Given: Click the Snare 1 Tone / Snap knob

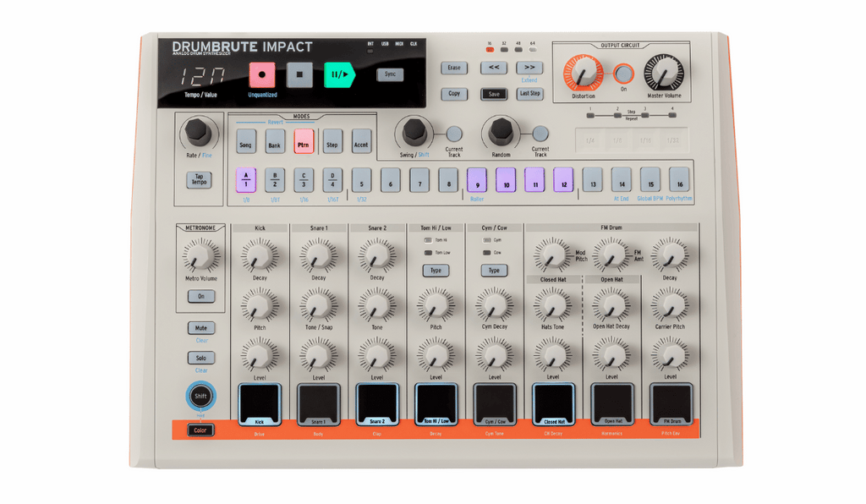Looking at the screenshot, I should pos(318,305).
